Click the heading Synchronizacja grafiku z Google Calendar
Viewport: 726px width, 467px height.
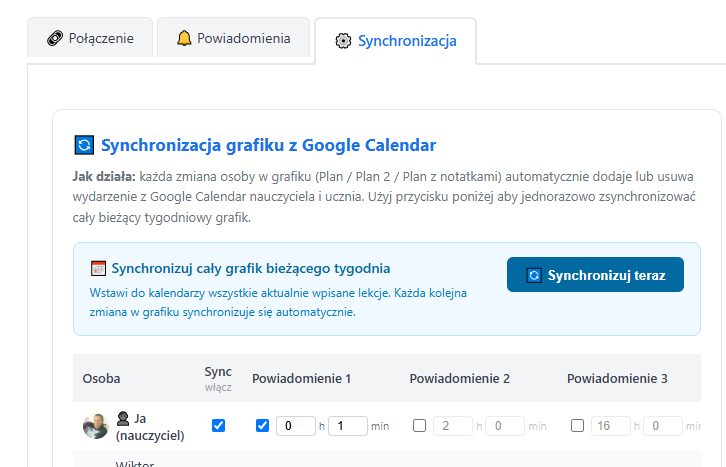coord(269,145)
